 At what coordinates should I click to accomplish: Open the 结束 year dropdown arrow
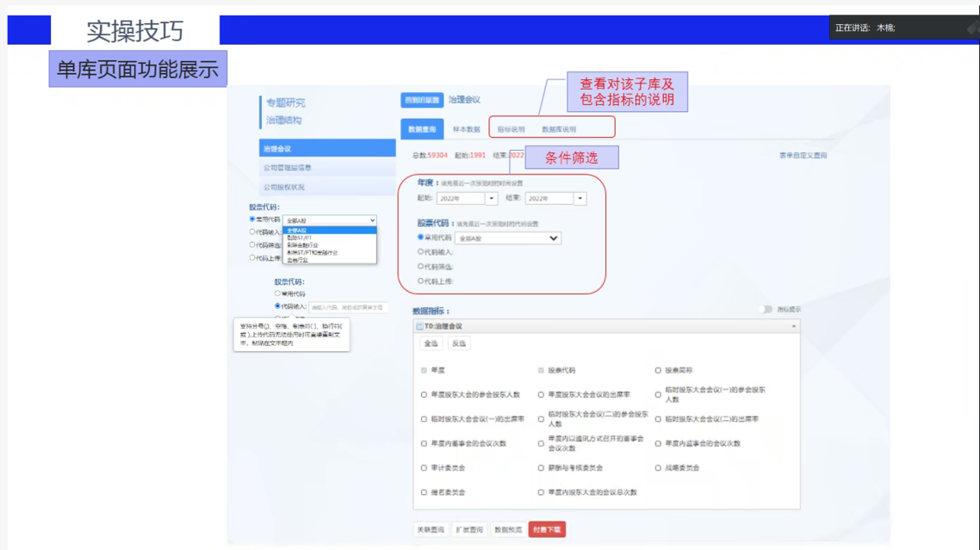pos(580,199)
